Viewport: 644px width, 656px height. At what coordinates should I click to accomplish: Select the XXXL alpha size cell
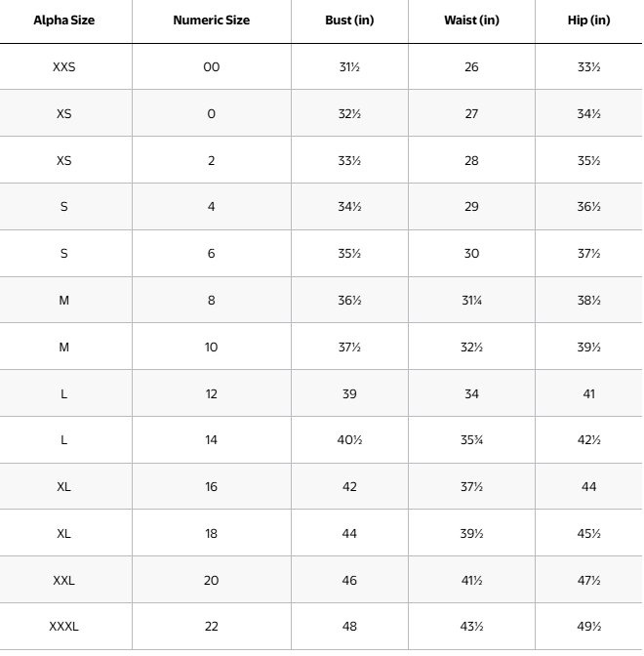pyautogui.click(x=64, y=627)
